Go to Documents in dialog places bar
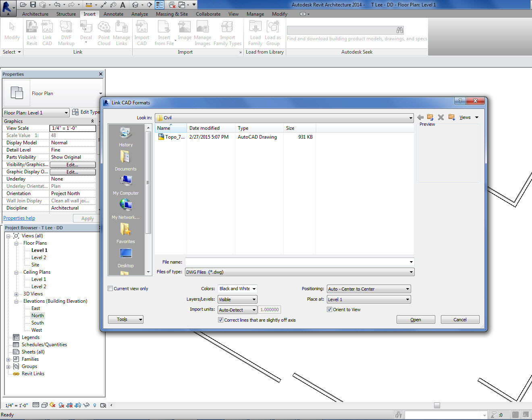The image size is (532, 420). pos(126,161)
